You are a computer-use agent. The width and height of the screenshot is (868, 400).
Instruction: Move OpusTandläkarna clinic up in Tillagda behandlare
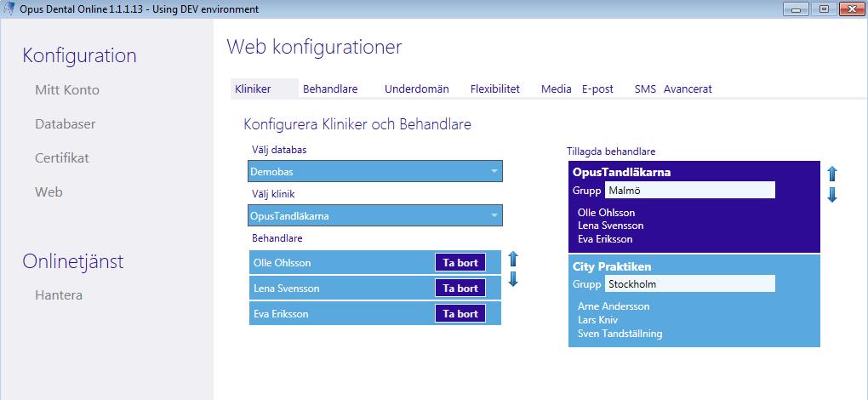click(x=831, y=174)
